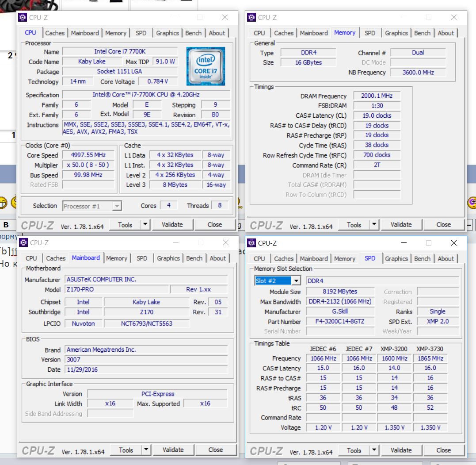The height and width of the screenshot is (465, 476).
Task: Click Max TDP 91.0 W value
Action: coord(165,61)
